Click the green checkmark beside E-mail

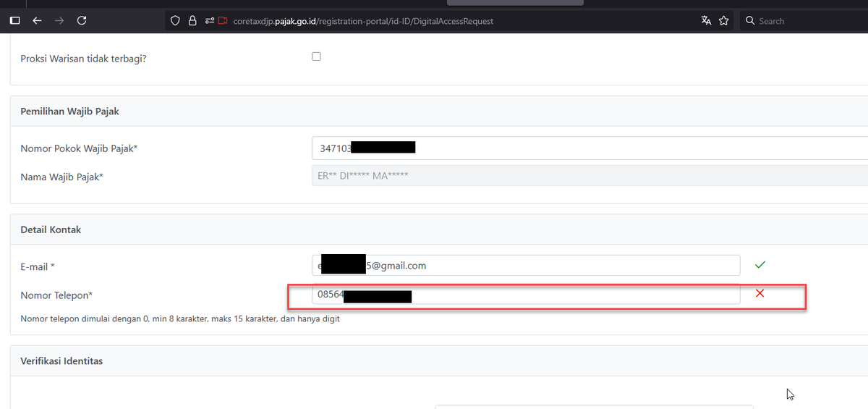pos(760,265)
